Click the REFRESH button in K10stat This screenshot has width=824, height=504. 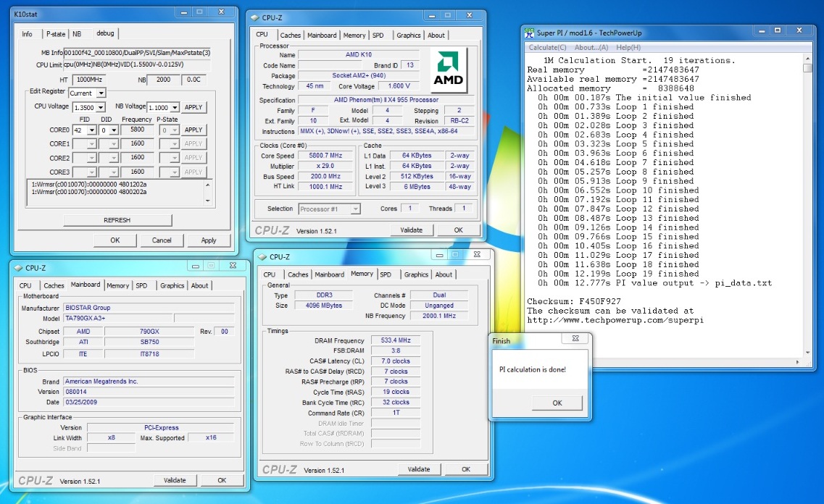[x=117, y=220]
